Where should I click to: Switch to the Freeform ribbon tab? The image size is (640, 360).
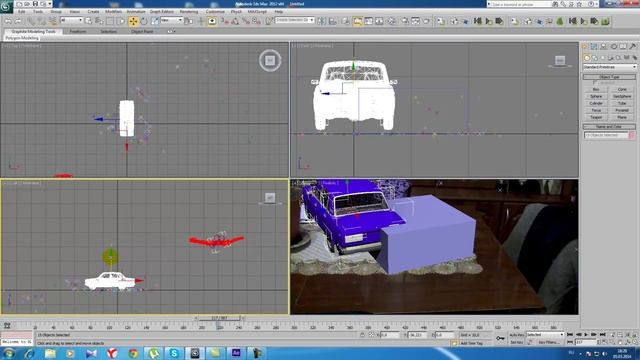[x=78, y=31]
